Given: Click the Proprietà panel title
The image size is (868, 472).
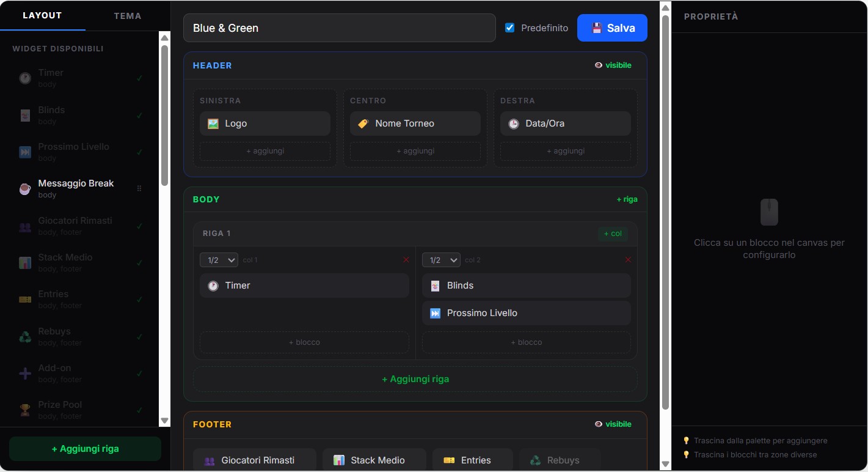Looking at the screenshot, I should pyautogui.click(x=711, y=17).
